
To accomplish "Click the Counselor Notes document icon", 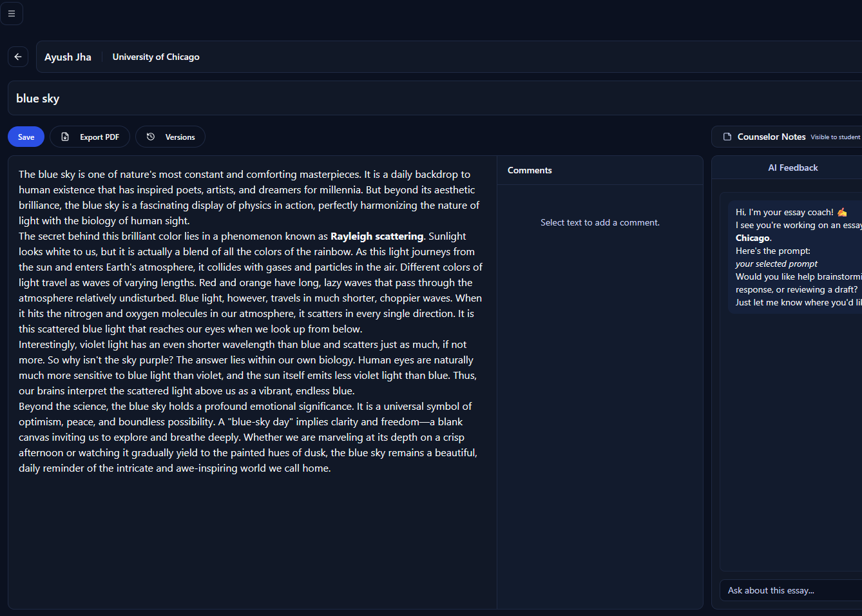I will [727, 137].
